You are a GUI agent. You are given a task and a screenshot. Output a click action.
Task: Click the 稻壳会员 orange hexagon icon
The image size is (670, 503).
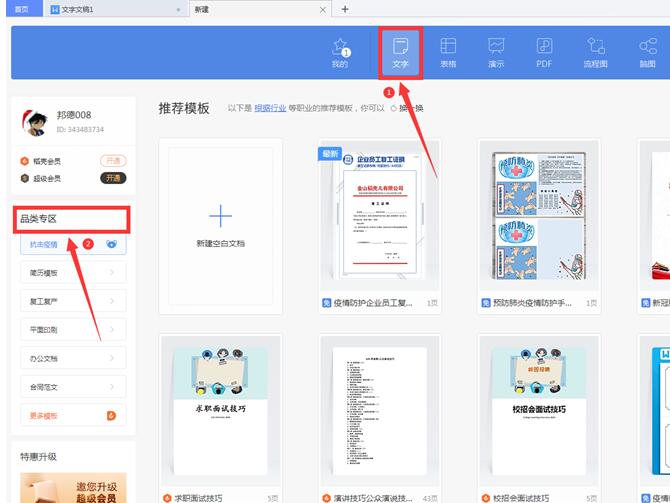pos(24,161)
